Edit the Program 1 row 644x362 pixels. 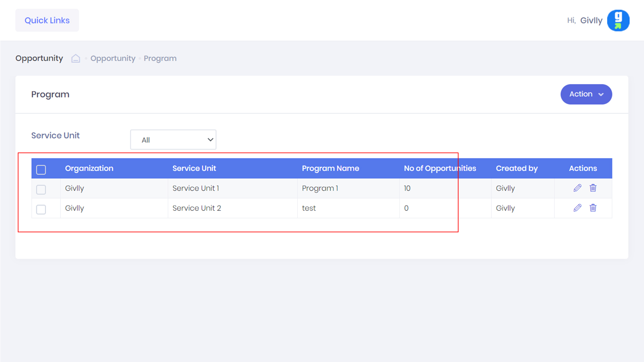click(577, 188)
